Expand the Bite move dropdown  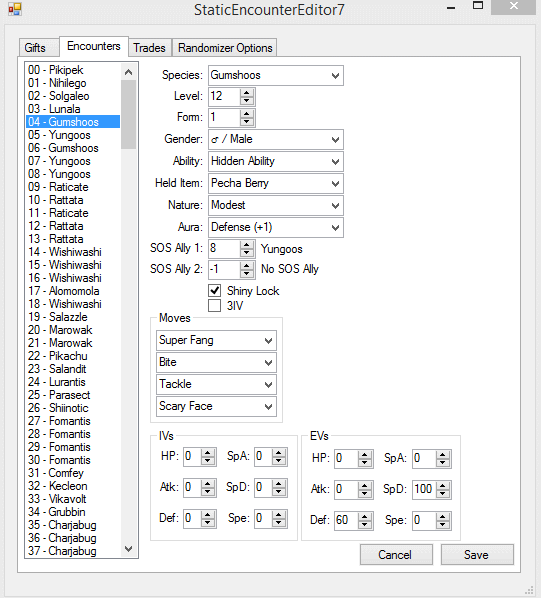[x=216, y=362]
